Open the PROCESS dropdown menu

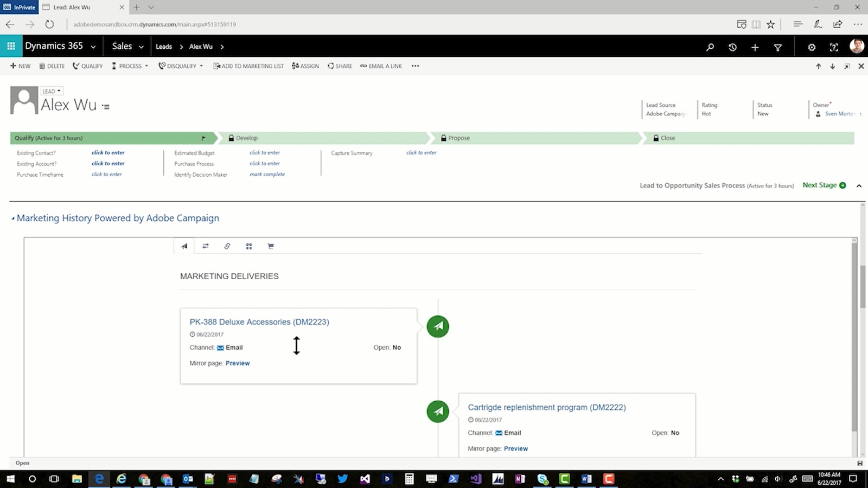[130, 66]
